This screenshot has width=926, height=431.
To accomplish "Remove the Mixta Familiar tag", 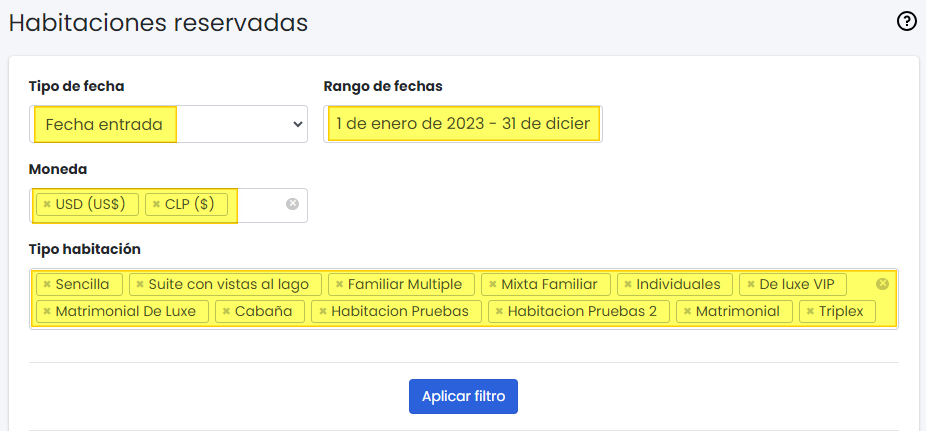I will tap(493, 285).
